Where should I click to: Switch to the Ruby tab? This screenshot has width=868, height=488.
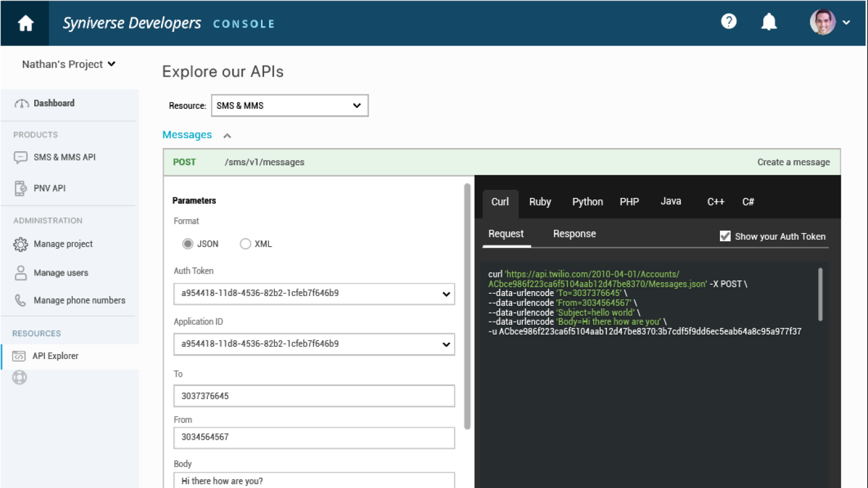[540, 202]
